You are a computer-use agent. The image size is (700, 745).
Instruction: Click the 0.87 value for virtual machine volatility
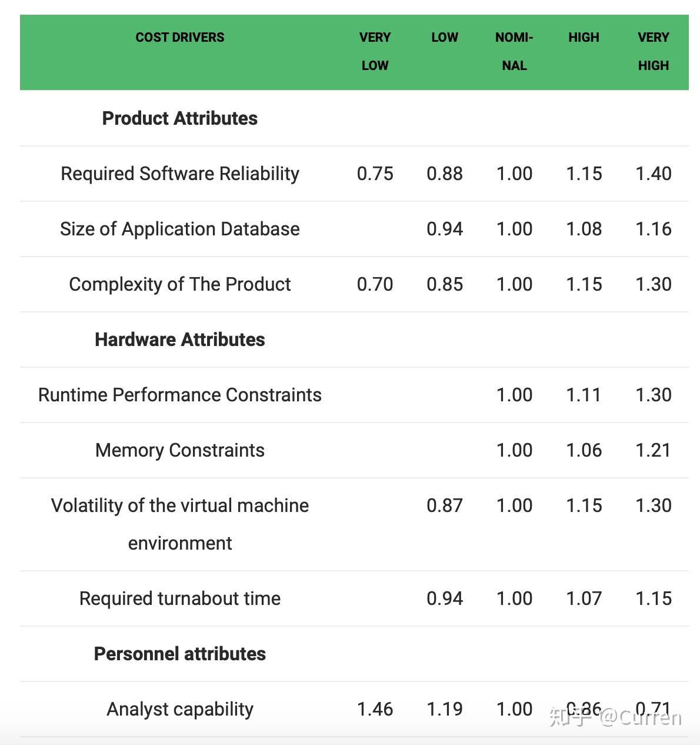(x=444, y=505)
